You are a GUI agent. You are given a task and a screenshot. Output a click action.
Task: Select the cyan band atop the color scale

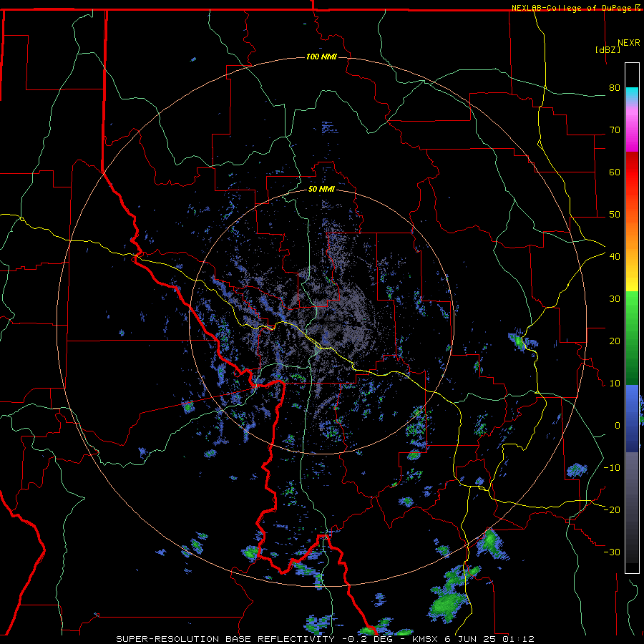point(632,94)
